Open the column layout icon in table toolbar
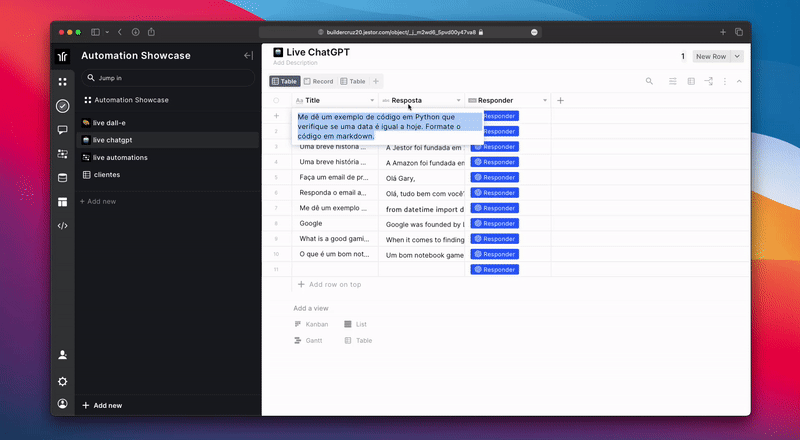 tap(691, 81)
